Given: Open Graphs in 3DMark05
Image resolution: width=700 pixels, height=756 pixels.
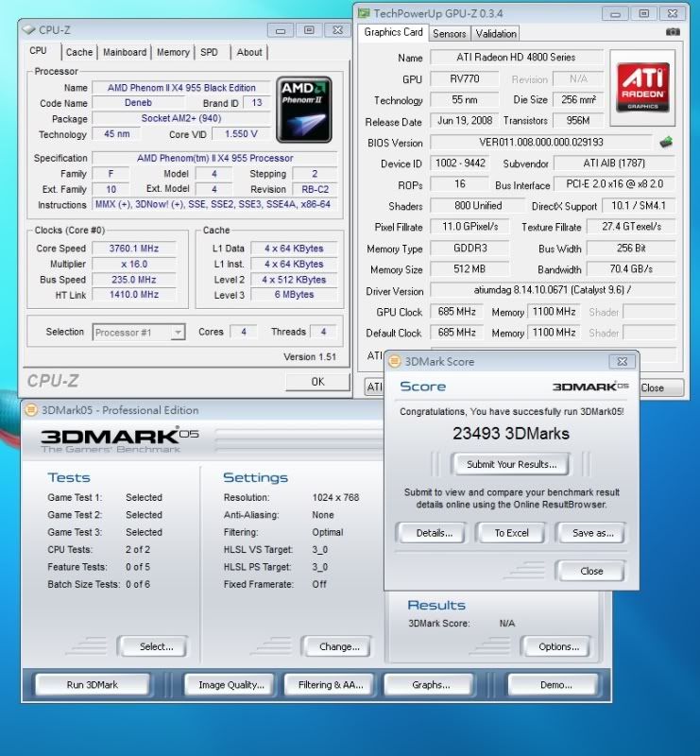Looking at the screenshot, I should point(431,684).
